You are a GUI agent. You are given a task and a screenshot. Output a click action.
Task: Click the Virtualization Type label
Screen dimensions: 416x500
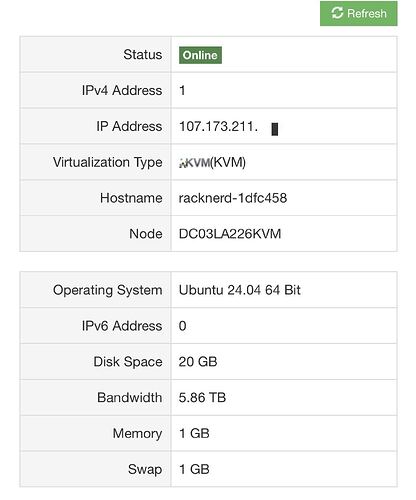pyautogui.click(x=108, y=163)
